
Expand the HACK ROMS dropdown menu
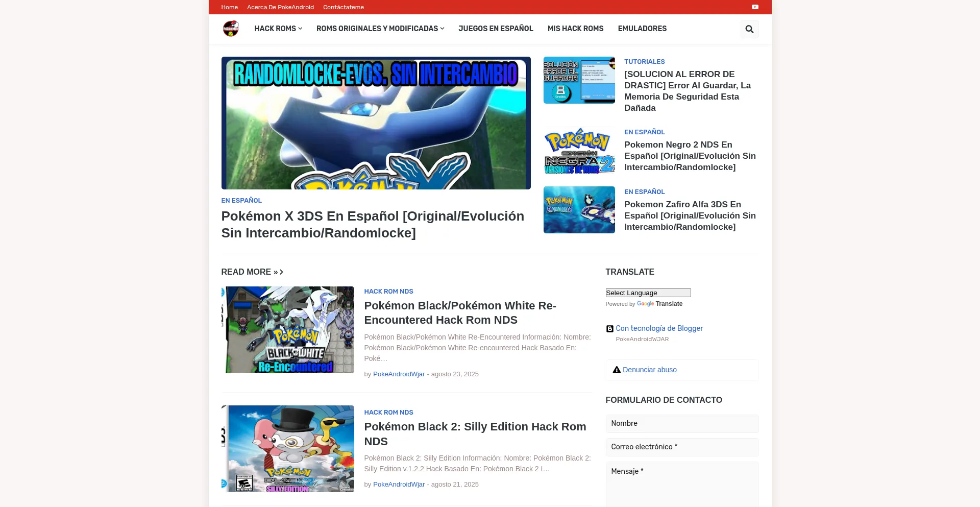tap(278, 29)
